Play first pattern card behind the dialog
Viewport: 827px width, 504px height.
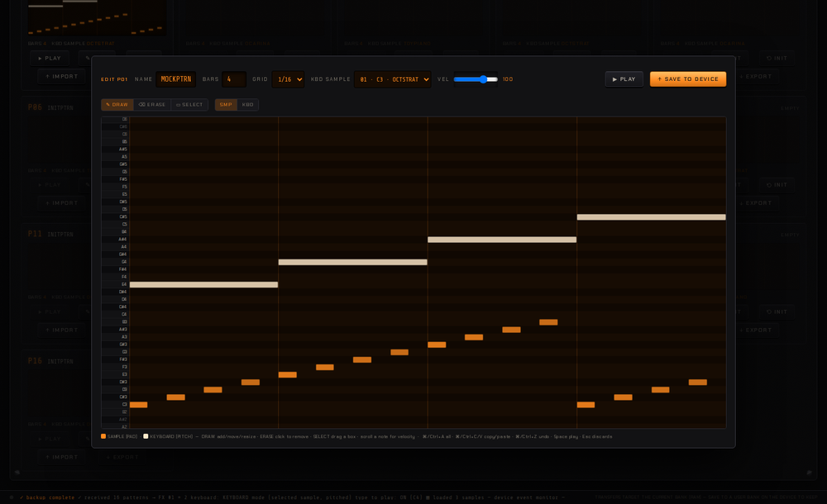coord(49,58)
